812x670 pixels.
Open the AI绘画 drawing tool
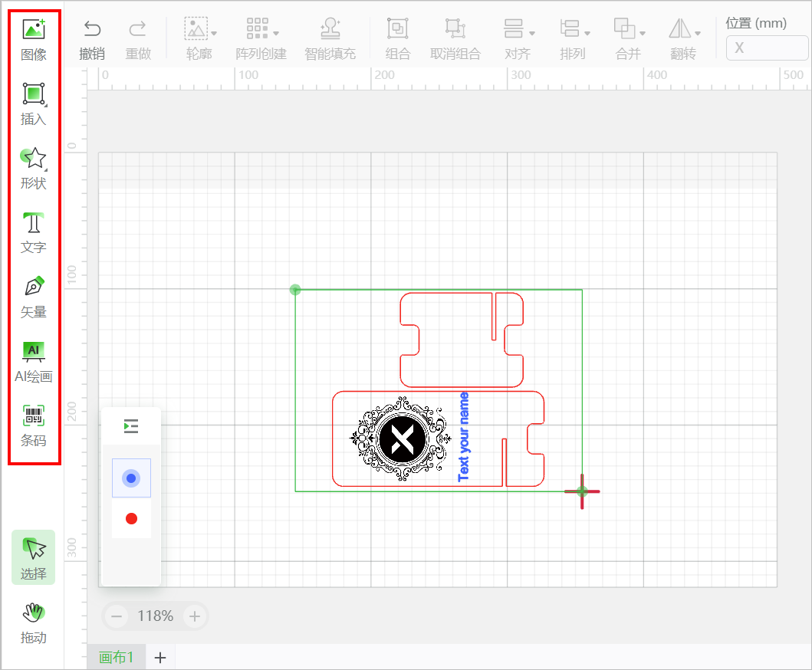(x=34, y=361)
